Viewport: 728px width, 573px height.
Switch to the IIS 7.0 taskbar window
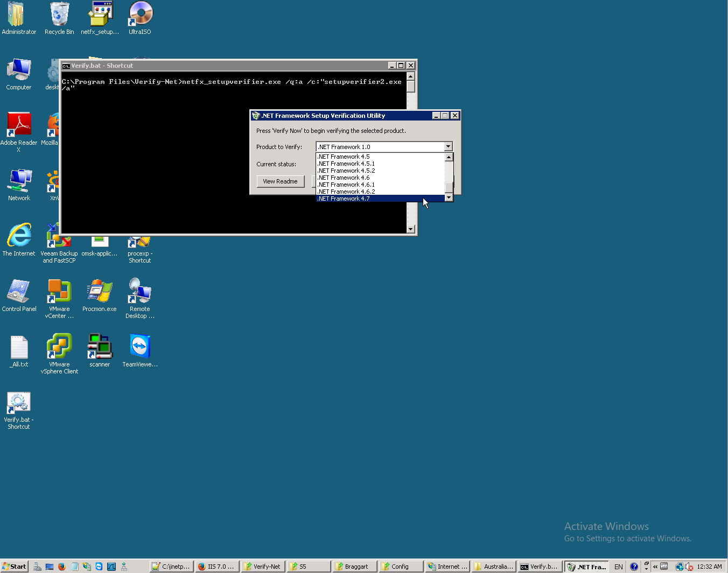click(216, 567)
